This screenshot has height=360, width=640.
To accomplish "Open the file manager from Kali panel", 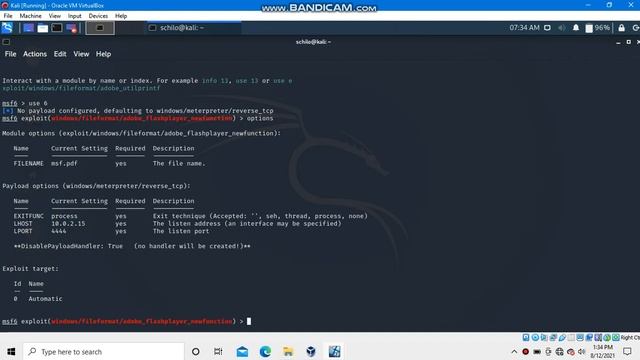I will (42, 28).
